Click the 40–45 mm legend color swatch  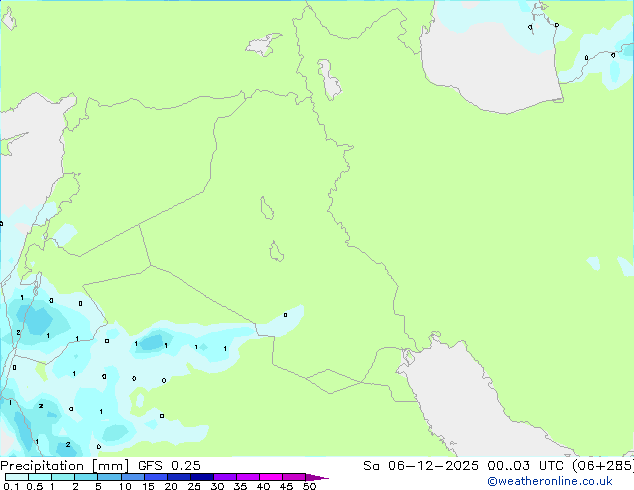[x=271, y=477]
